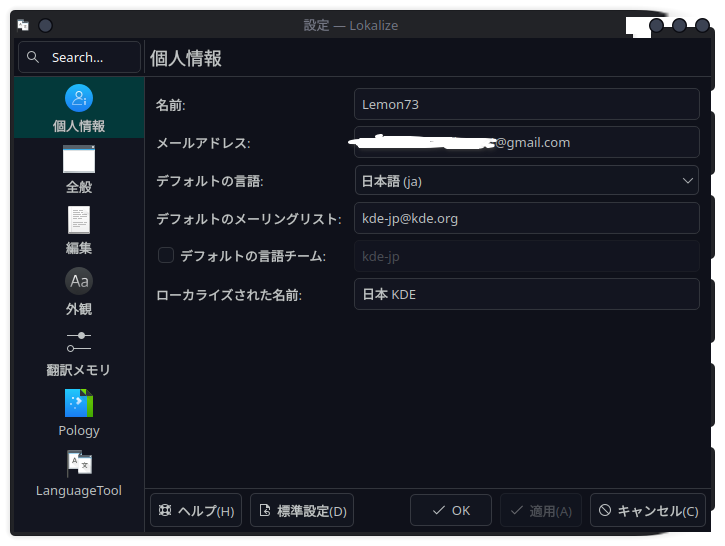Edit the ローカライズされた名前 field 日本 KDE
The height and width of the screenshot is (546, 725).
(527, 294)
